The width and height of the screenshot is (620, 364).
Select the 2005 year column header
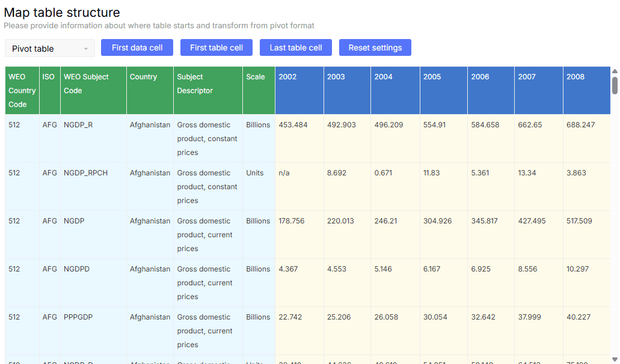coord(444,91)
